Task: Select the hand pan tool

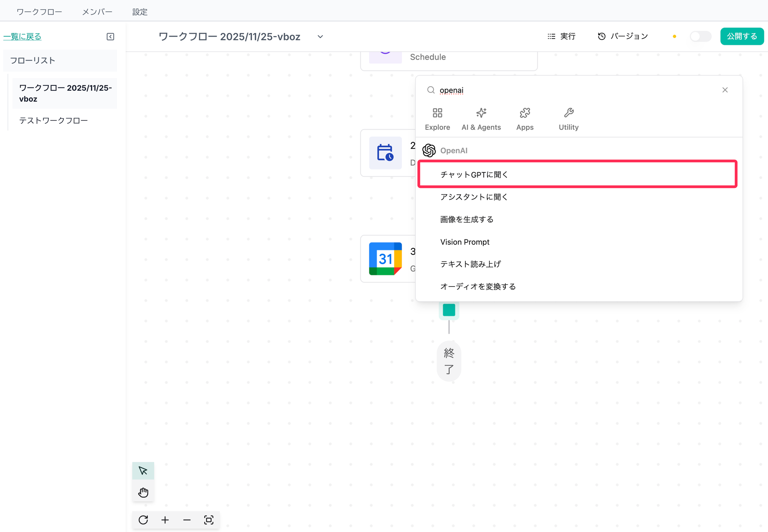Action: click(143, 492)
